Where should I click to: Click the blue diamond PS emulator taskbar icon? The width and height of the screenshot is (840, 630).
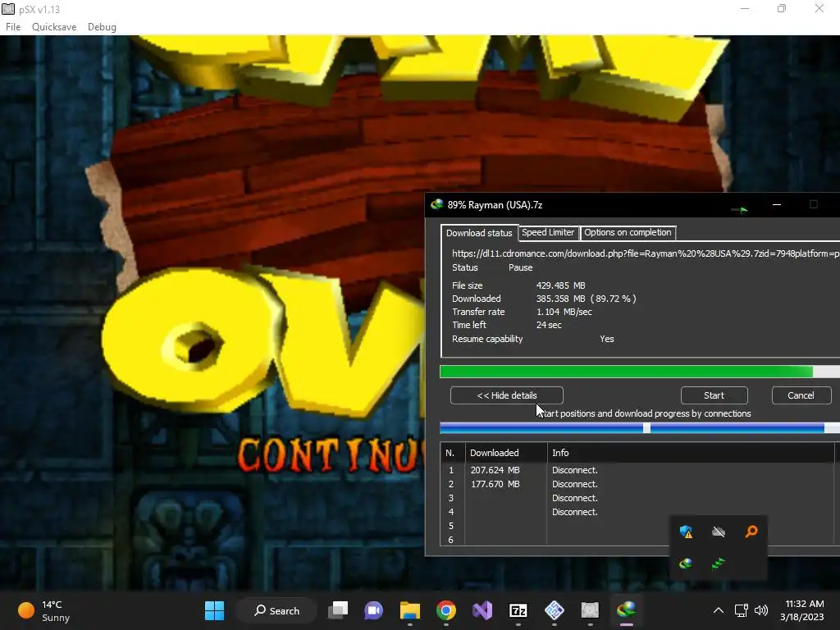(554, 610)
